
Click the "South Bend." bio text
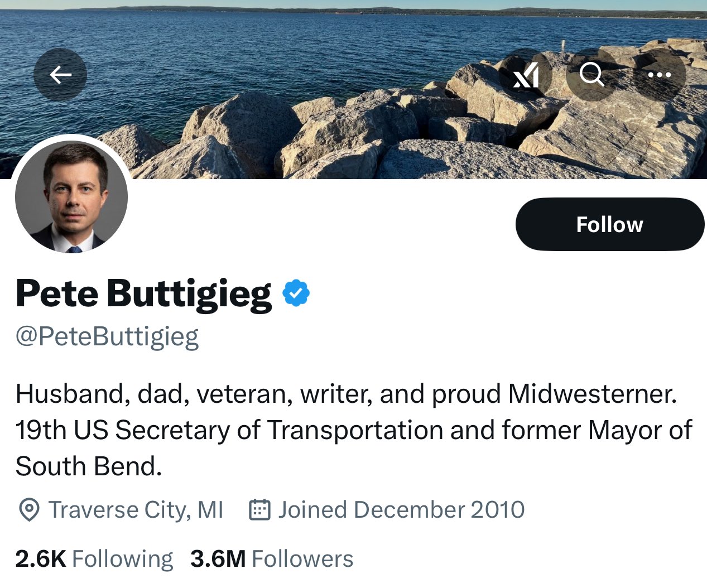[x=89, y=466]
